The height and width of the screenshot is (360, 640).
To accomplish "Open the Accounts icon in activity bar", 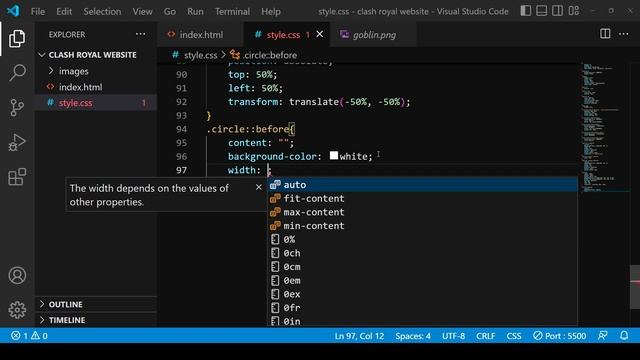I will (17, 276).
